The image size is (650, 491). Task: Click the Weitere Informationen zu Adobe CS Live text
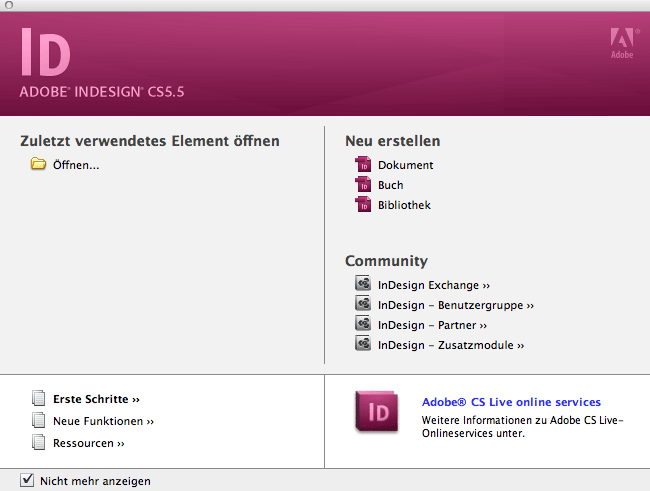point(522,427)
